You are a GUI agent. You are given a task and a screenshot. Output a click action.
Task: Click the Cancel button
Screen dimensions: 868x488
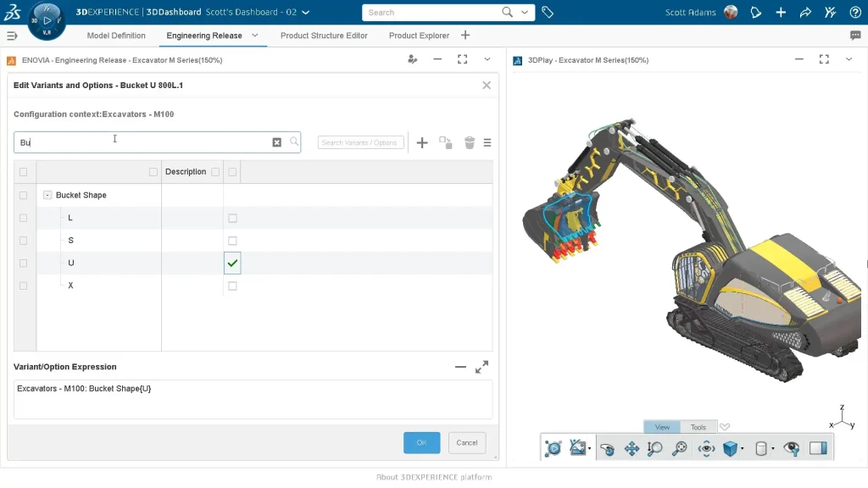tap(467, 442)
